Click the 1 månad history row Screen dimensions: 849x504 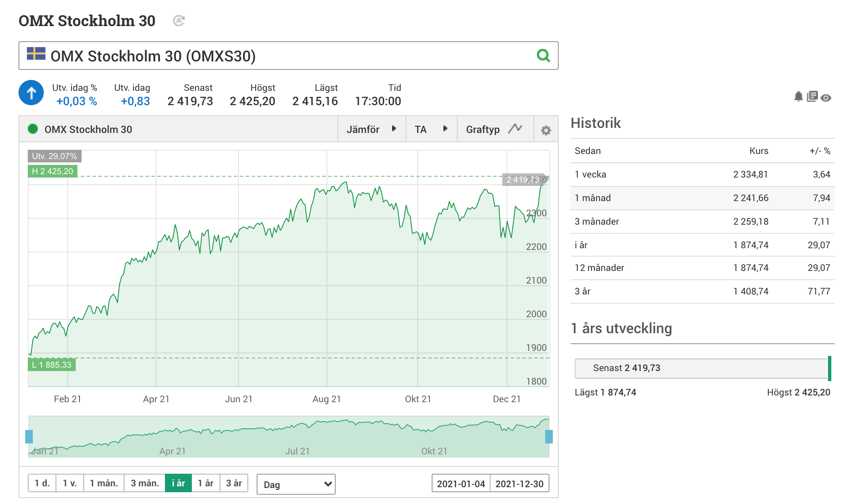point(703,198)
